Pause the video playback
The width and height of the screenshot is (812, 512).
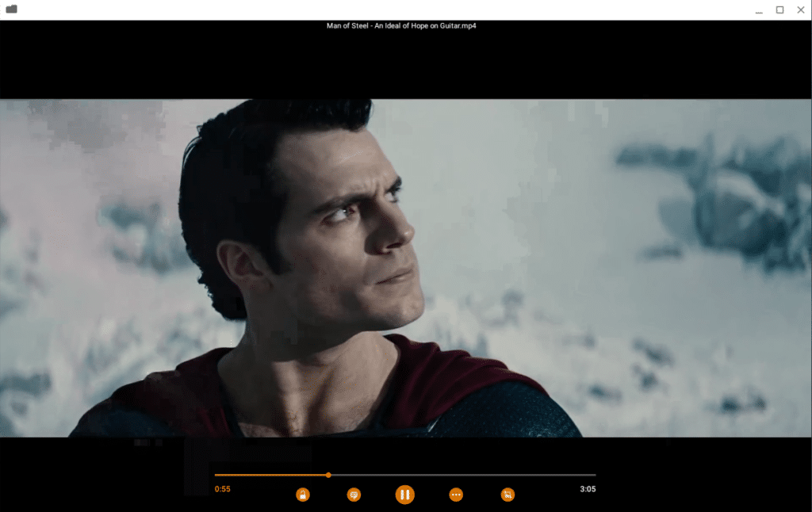point(405,495)
